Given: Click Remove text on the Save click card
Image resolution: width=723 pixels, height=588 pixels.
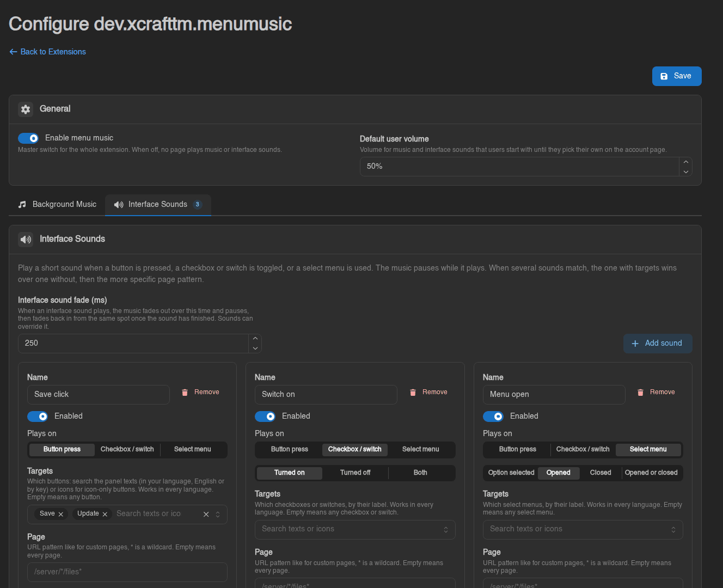Looking at the screenshot, I should (x=207, y=393).
